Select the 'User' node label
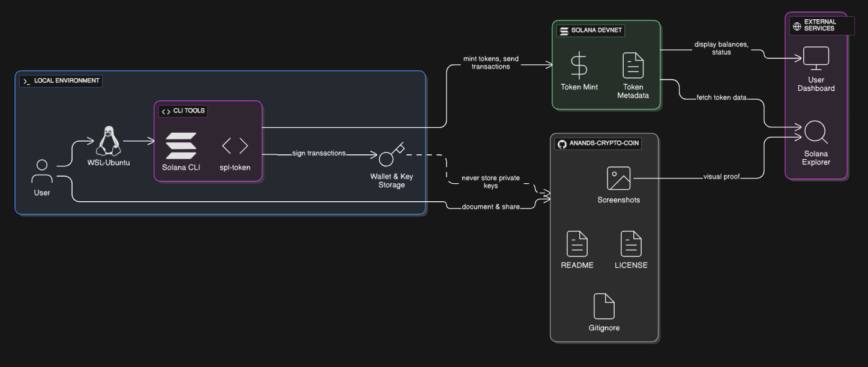 point(42,193)
